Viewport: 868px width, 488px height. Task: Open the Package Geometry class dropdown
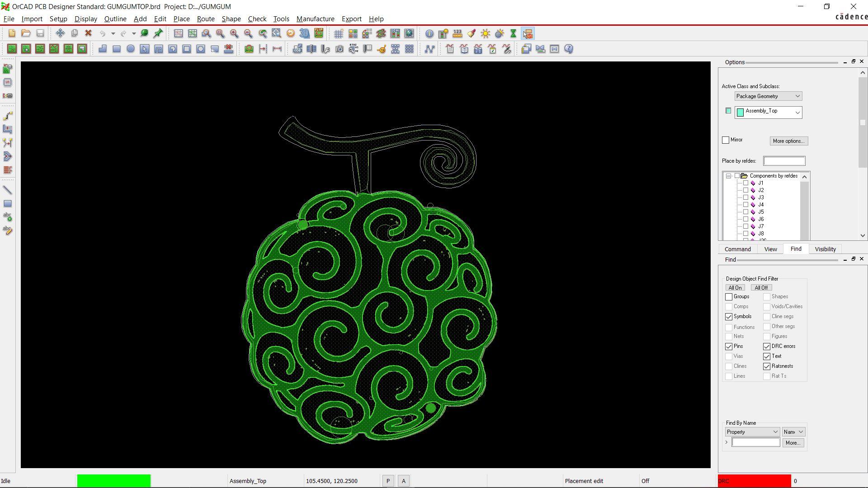pyautogui.click(x=768, y=96)
